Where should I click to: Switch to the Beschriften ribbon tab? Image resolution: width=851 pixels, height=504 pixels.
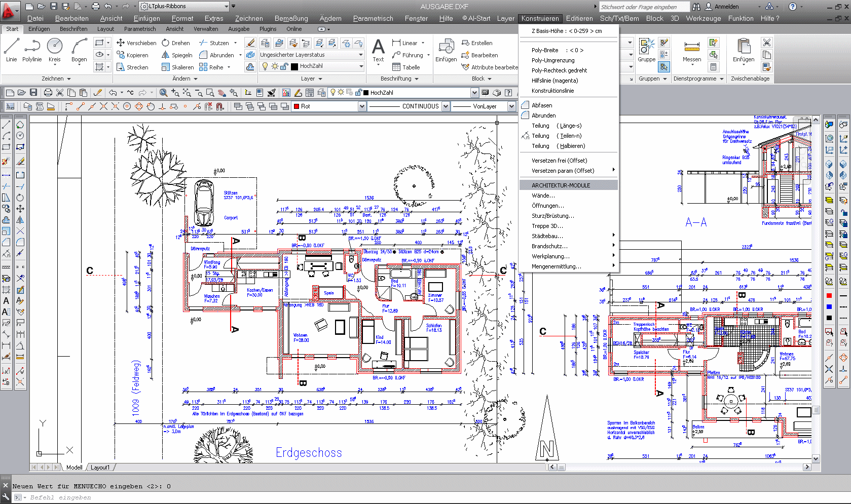[x=73, y=29]
